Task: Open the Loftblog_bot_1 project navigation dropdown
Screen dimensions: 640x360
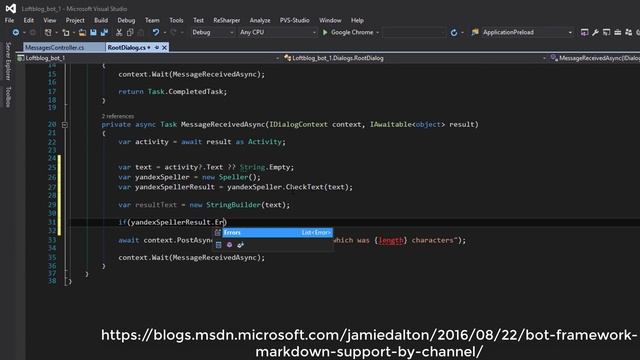Action: pos(149,58)
